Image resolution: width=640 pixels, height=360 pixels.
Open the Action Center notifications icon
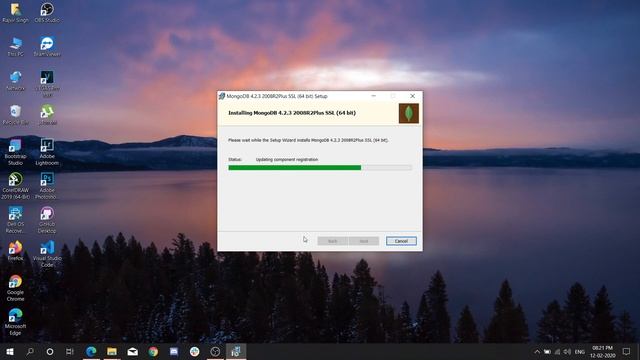coord(626,351)
